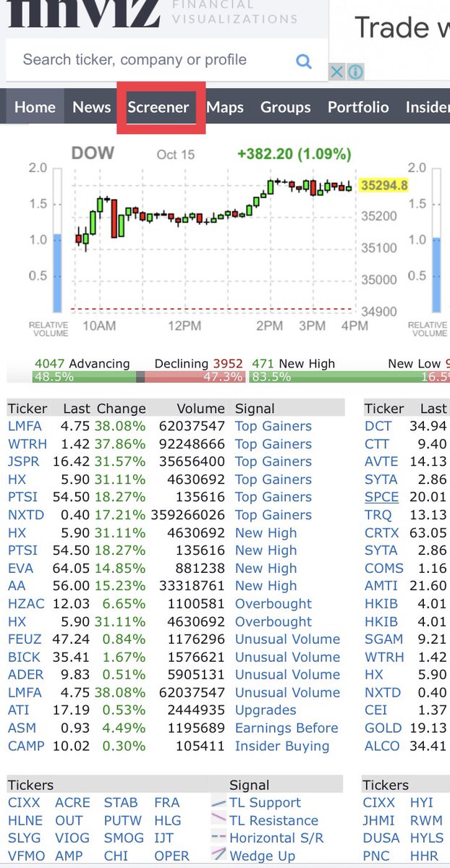450x868 pixels.
Task: Open COMS ticker link
Action: coord(384,569)
